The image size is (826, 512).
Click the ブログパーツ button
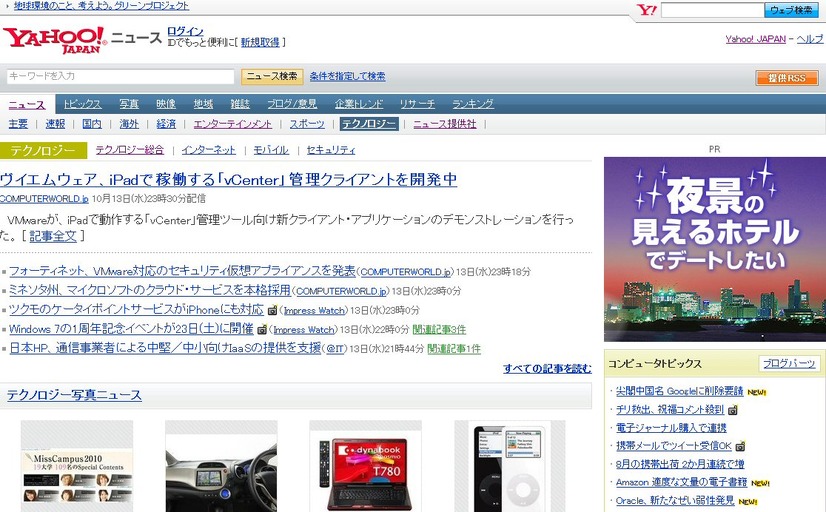(x=789, y=363)
